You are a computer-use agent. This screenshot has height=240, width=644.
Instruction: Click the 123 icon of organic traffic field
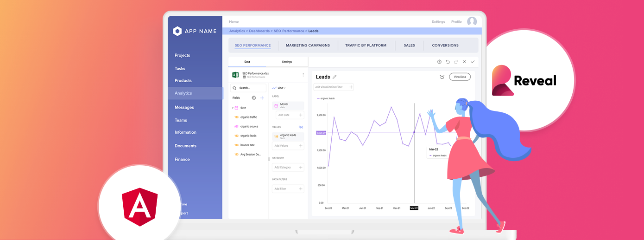(x=236, y=117)
